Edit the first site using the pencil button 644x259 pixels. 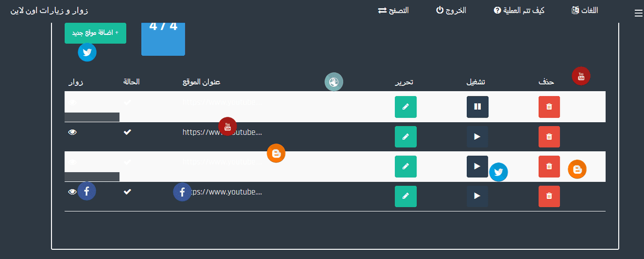click(405, 106)
